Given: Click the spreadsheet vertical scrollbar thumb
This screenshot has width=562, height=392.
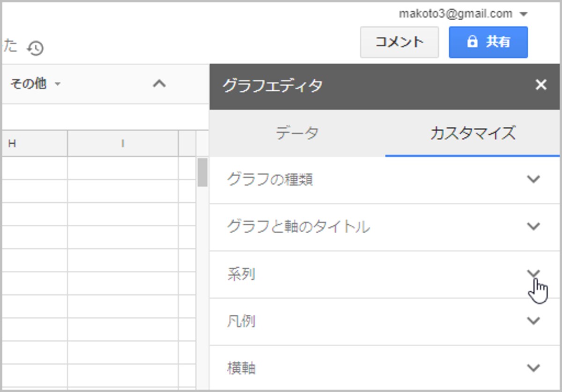Looking at the screenshot, I should 202,172.
